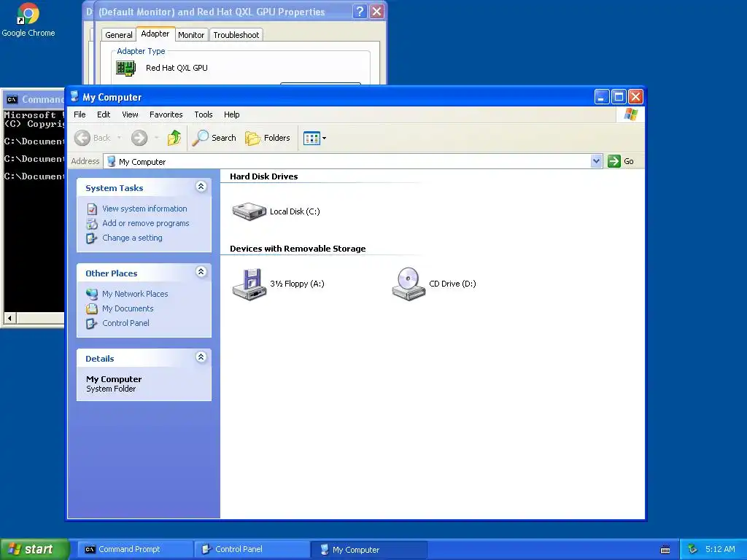This screenshot has height=560, width=747.
Task: Collapse the Details panel
Action: (201, 357)
